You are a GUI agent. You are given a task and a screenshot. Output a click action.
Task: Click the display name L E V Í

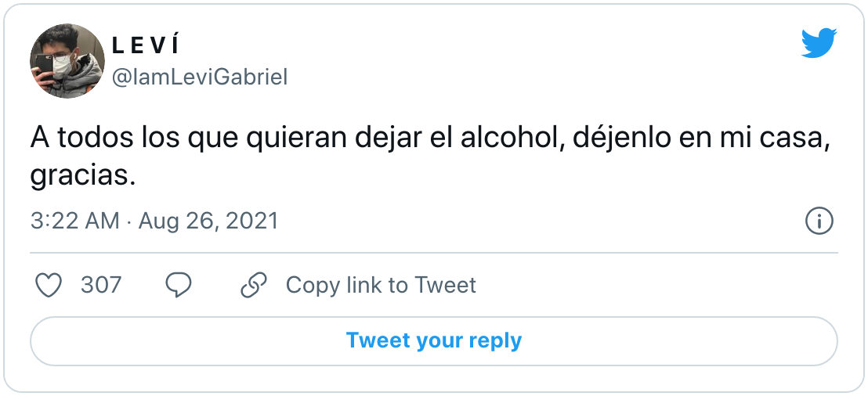click(146, 46)
